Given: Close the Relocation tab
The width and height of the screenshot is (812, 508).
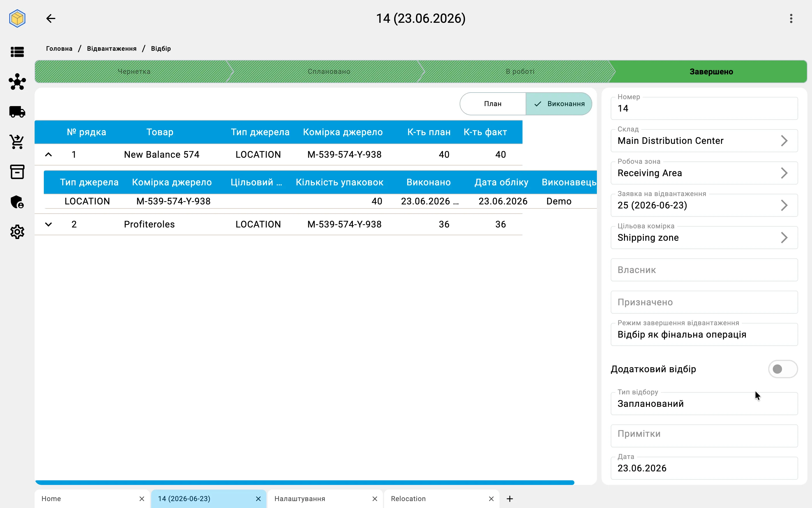Looking at the screenshot, I should [x=491, y=498].
